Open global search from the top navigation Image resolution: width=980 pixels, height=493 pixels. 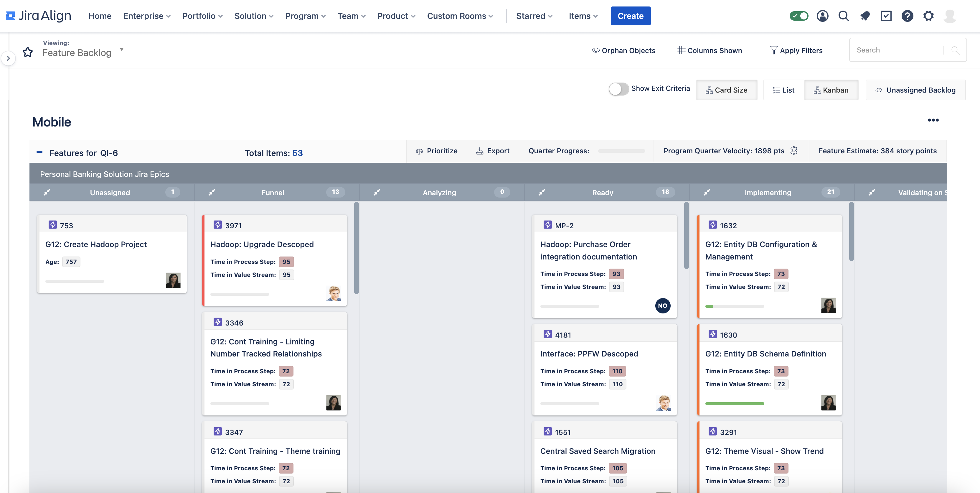click(x=843, y=16)
